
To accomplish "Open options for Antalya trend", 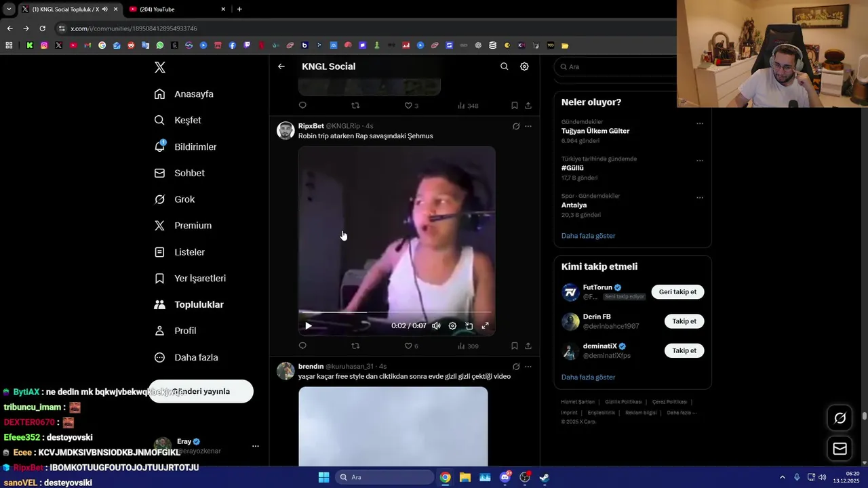I will pyautogui.click(x=700, y=198).
